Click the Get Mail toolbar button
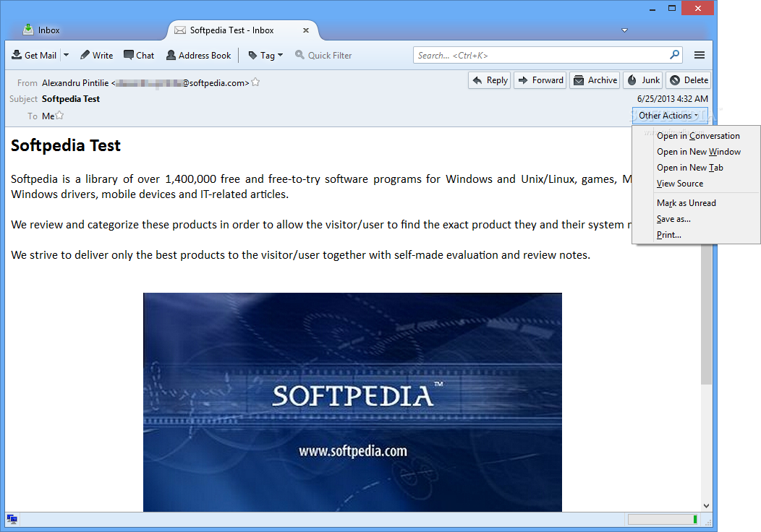 tap(34, 55)
